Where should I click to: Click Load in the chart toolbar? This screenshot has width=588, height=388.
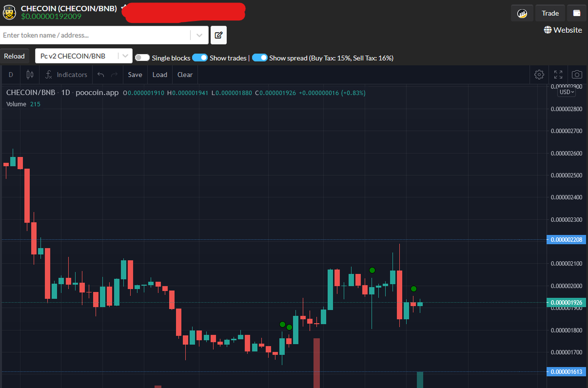pos(160,74)
